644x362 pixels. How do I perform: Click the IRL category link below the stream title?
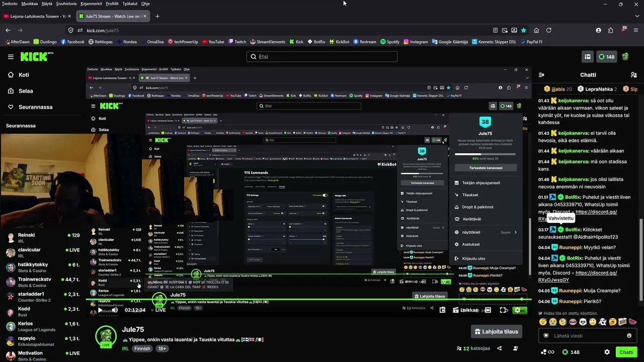click(x=125, y=348)
